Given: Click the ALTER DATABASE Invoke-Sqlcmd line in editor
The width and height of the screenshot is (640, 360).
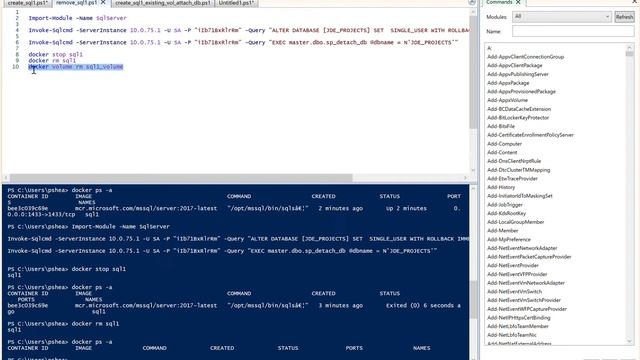Looking at the screenshot, I should pos(249,30).
